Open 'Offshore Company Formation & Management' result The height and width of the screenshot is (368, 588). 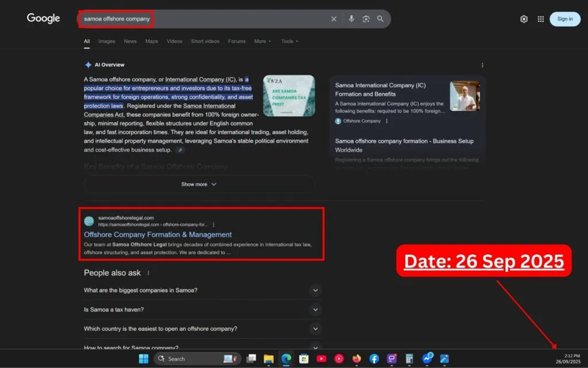(158, 235)
